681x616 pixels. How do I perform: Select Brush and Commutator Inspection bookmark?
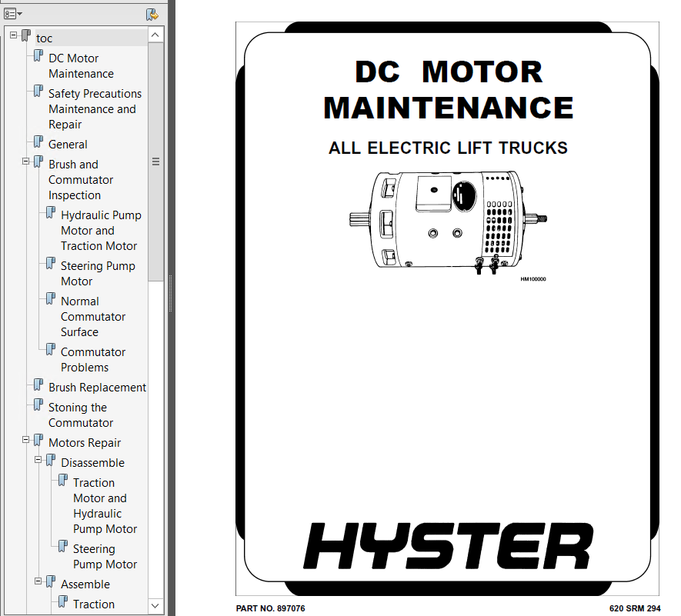pyautogui.click(x=81, y=180)
